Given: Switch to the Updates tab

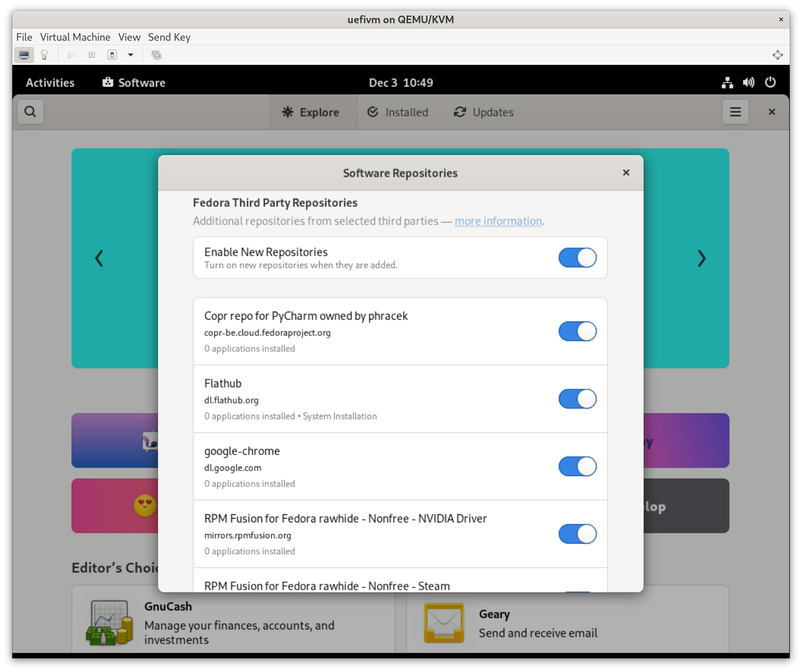Looking at the screenshot, I should click(484, 112).
